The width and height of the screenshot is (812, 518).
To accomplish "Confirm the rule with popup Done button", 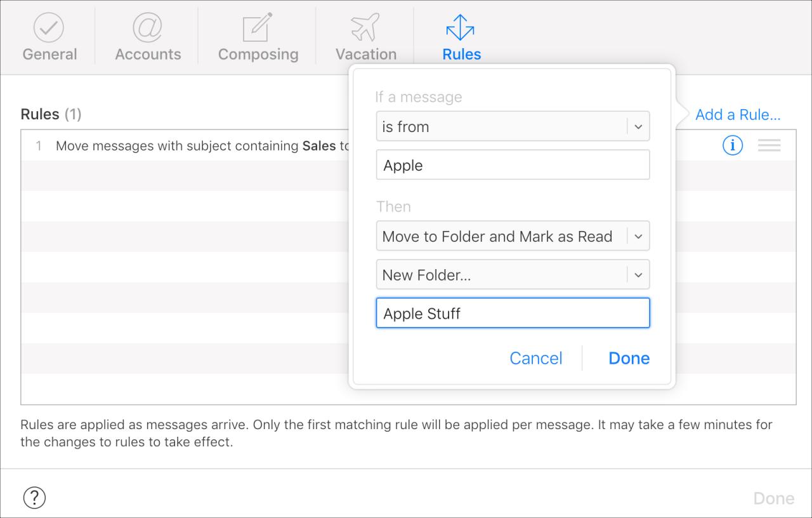I will coord(629,358).
